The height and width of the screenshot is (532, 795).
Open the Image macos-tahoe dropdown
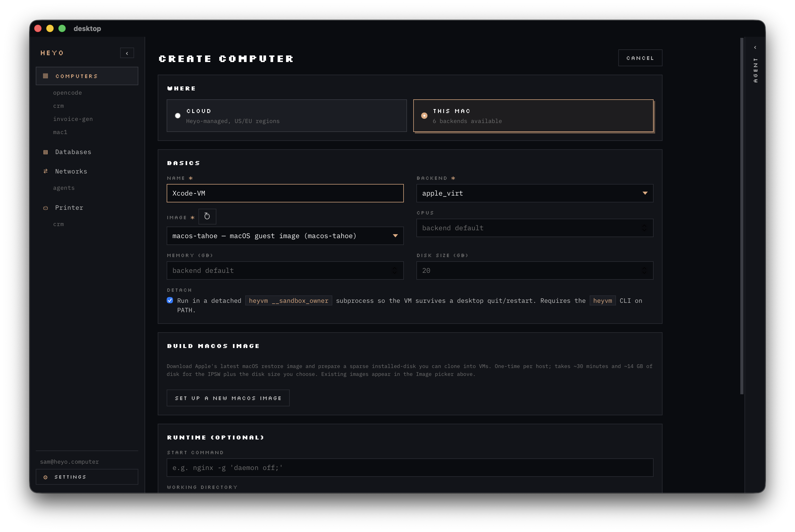[285, 236]
